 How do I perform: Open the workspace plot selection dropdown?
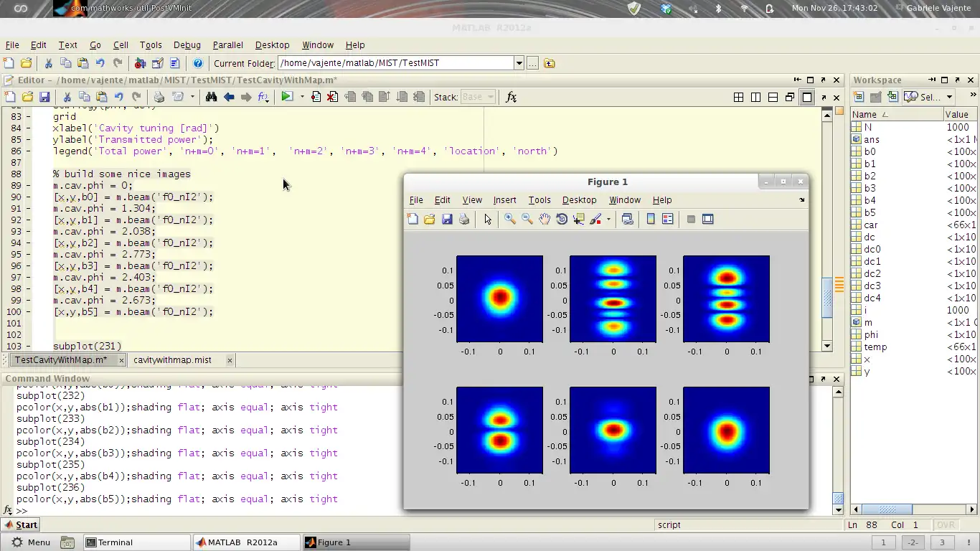(x=948, y=97)
